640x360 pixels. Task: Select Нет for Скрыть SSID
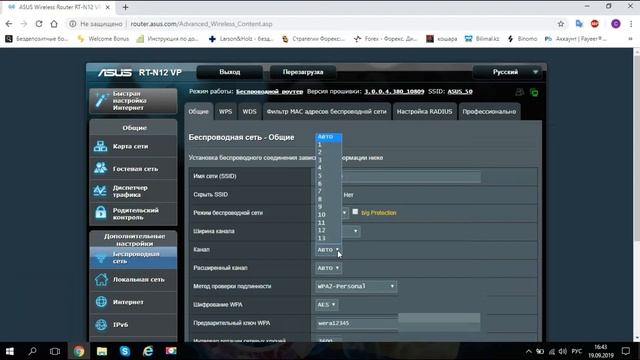(348, 195)
